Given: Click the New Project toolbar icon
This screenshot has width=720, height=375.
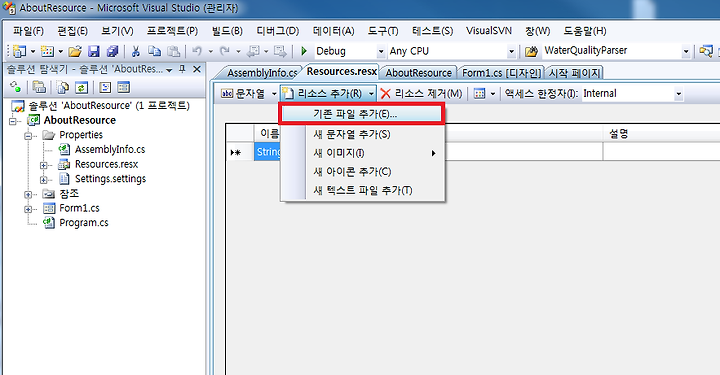Looking at the screenshot, I should click(19, 51).
